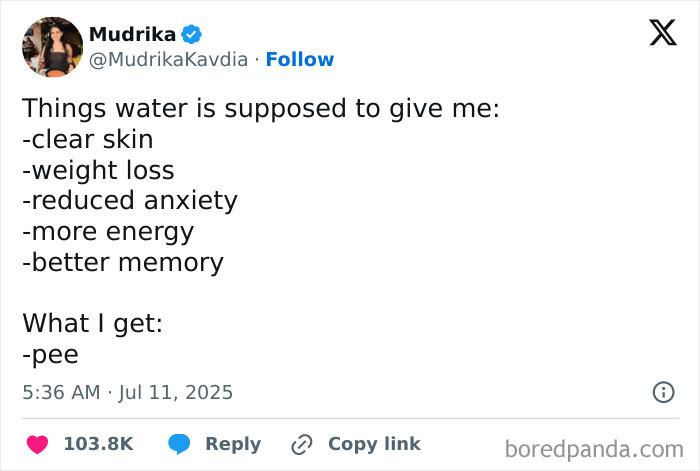Click the '-reduced anxiety' line in the tweet
Viewport: 700px width, 471px height.
click(130, 200)
